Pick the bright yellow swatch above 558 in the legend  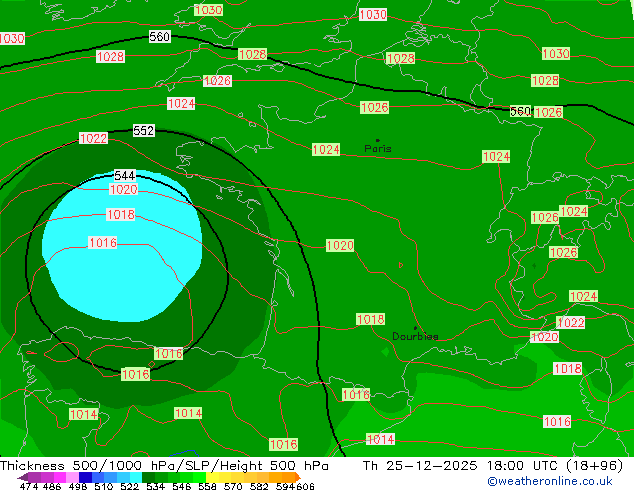(x=212, y=477)
